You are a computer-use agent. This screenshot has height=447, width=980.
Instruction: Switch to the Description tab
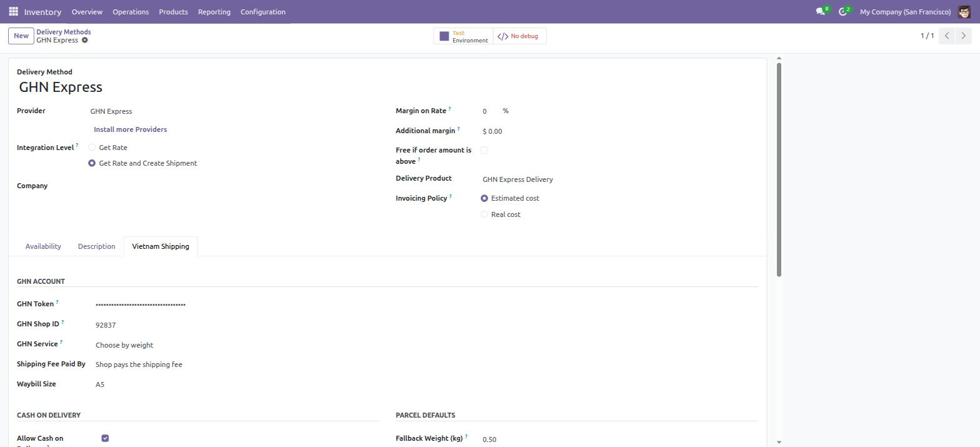point(96,246)
